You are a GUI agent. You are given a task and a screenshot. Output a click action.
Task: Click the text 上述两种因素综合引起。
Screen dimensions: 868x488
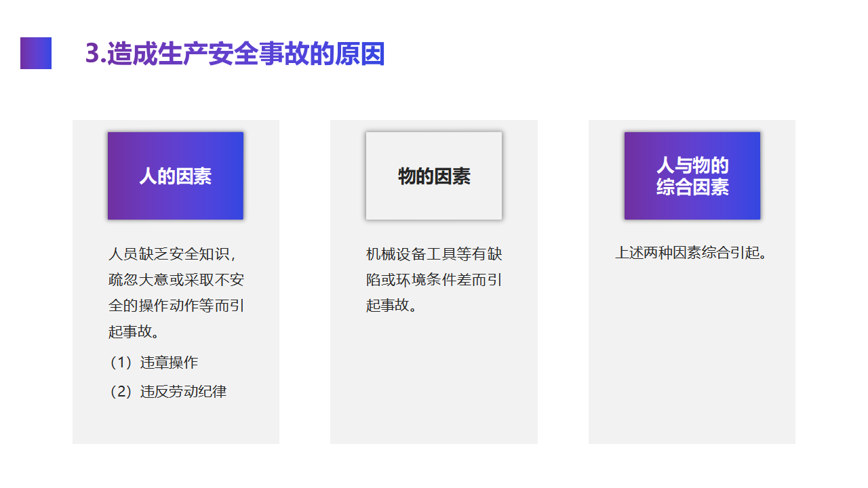pyautogui.click(x=692, y=253)
